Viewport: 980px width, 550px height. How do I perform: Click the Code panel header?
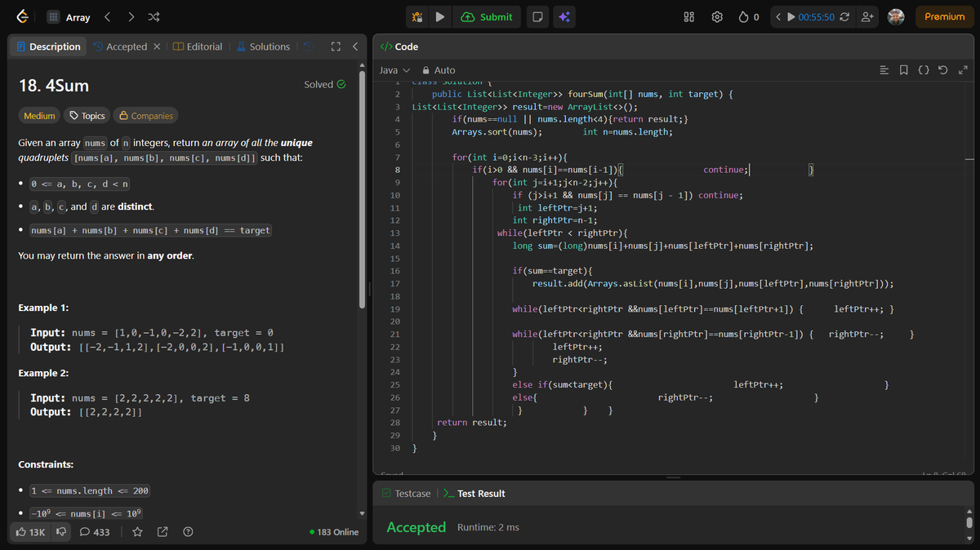(400, 47)
